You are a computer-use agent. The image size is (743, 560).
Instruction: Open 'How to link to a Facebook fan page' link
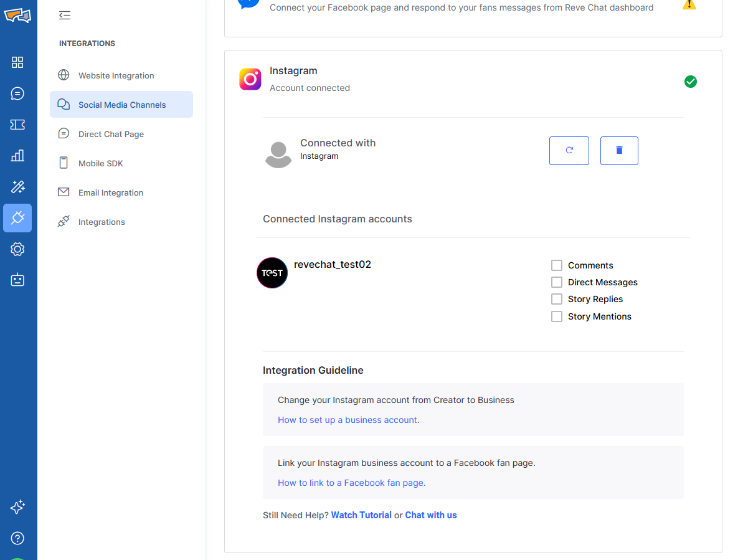coord(352,483)
